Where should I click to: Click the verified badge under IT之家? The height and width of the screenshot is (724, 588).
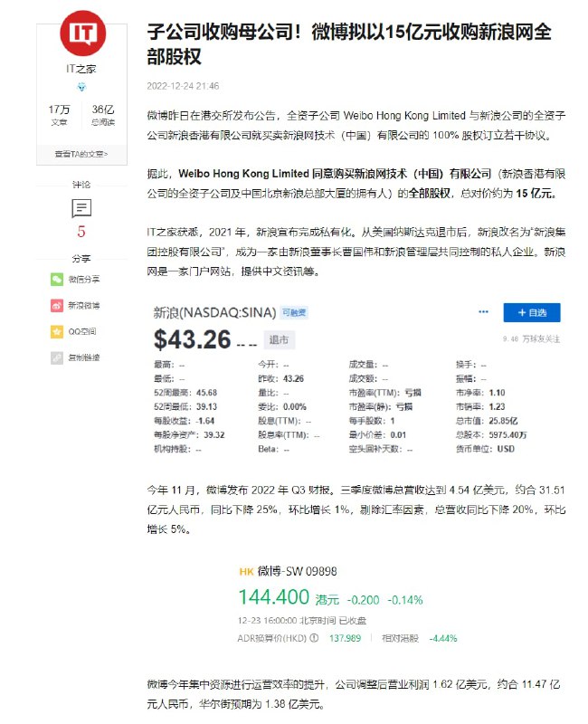coord(81,87)
